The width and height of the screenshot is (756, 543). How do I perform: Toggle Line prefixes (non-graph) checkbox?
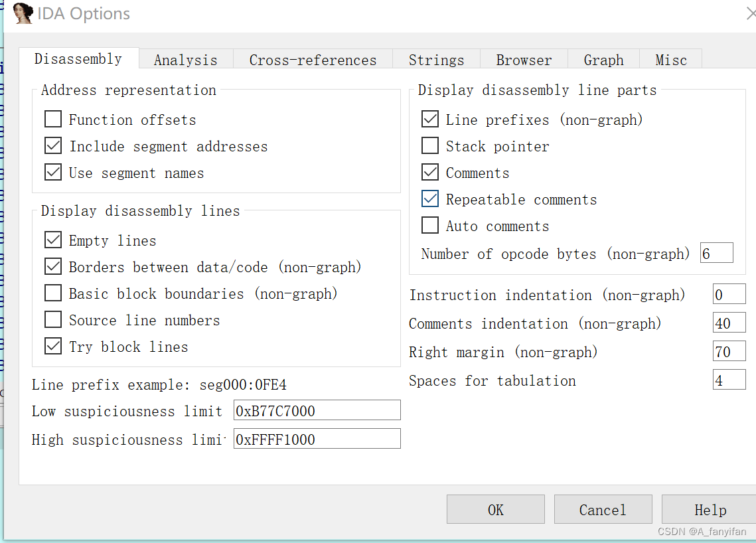430,119
